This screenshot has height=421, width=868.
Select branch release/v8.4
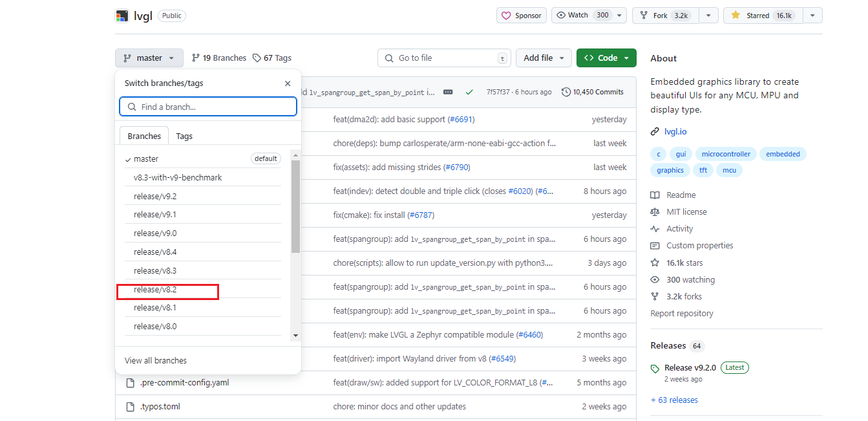(x=202, y=252)
